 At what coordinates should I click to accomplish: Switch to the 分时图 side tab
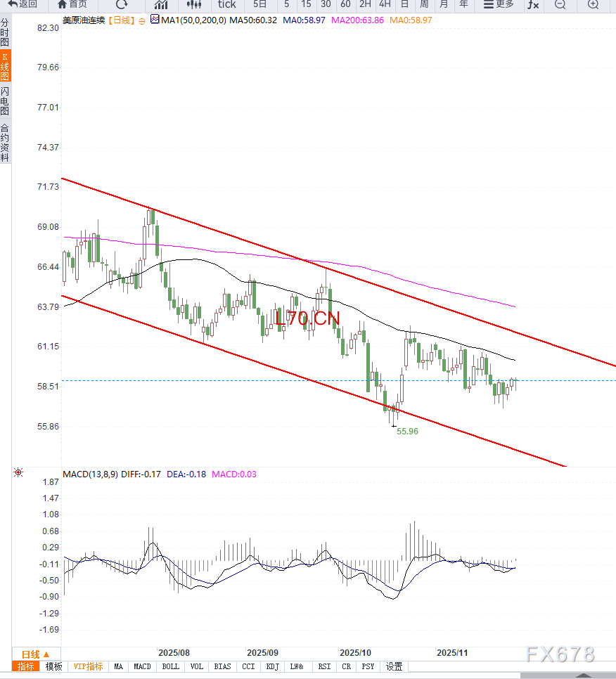tap(5, 33)
